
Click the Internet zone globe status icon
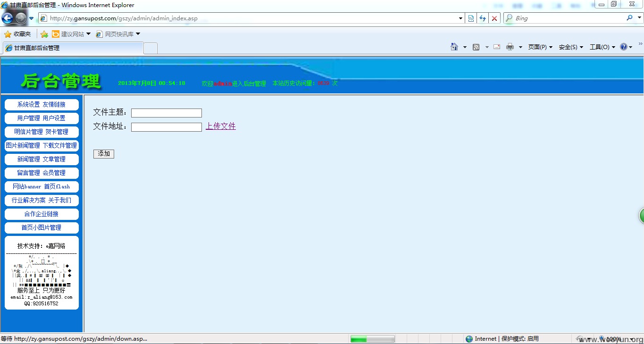[x=469, y=339]
